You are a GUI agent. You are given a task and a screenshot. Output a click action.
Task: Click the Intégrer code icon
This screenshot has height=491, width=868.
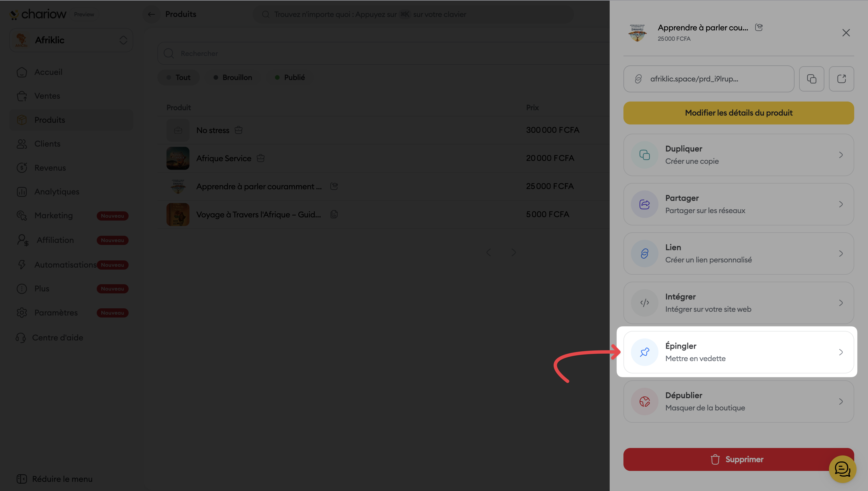tap(644, 303)
